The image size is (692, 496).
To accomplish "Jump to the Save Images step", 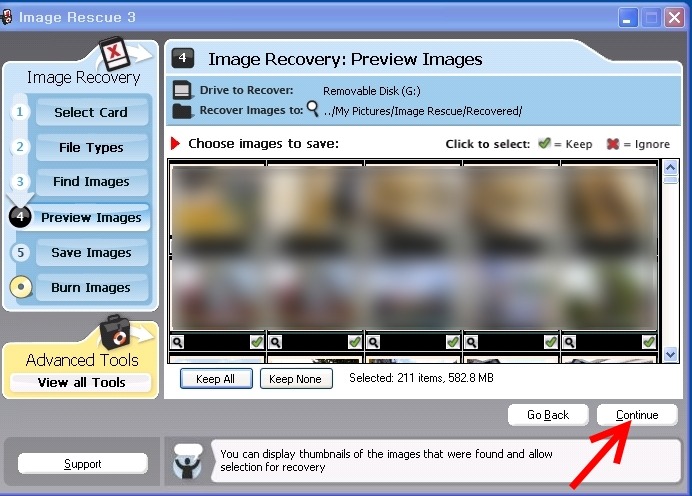I will point(91,253).
